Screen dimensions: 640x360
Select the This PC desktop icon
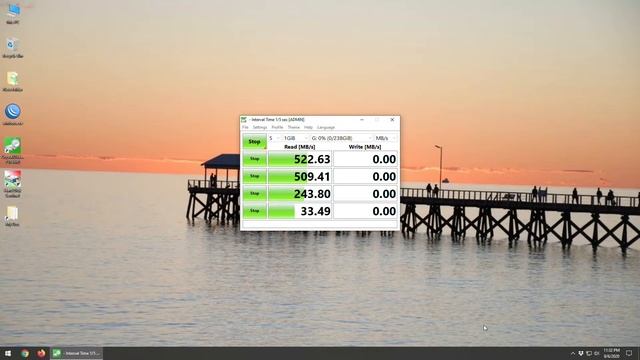[13, 13]
